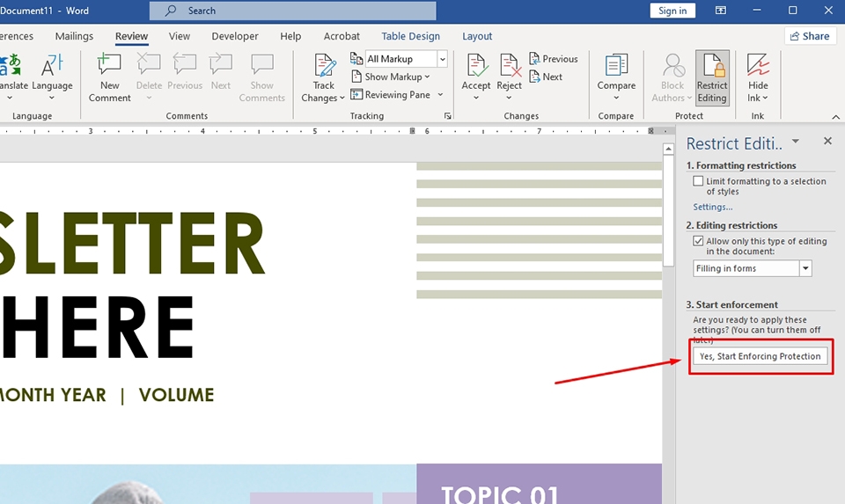The height and width of the screenshot is (504, 845).
Task: Click the Reject change icon
Action: (510, 66)
